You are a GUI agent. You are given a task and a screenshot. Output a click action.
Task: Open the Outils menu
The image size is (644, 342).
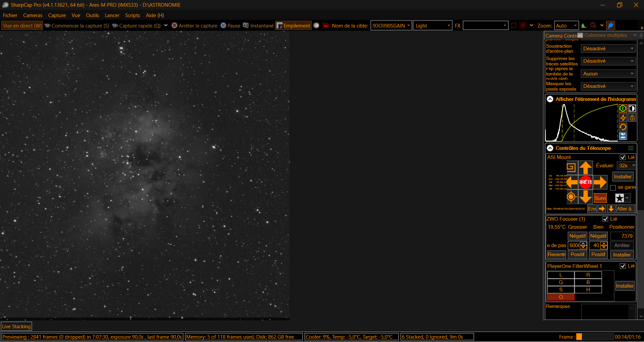click(x=92, y=15)
